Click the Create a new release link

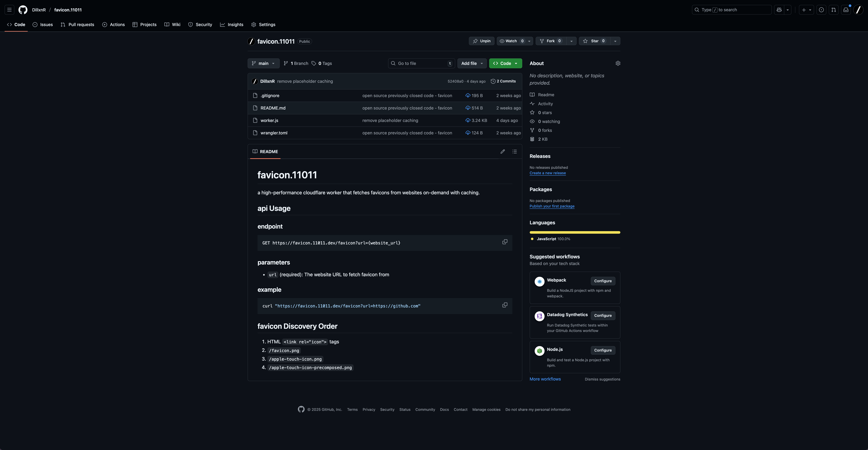[548, 173]
